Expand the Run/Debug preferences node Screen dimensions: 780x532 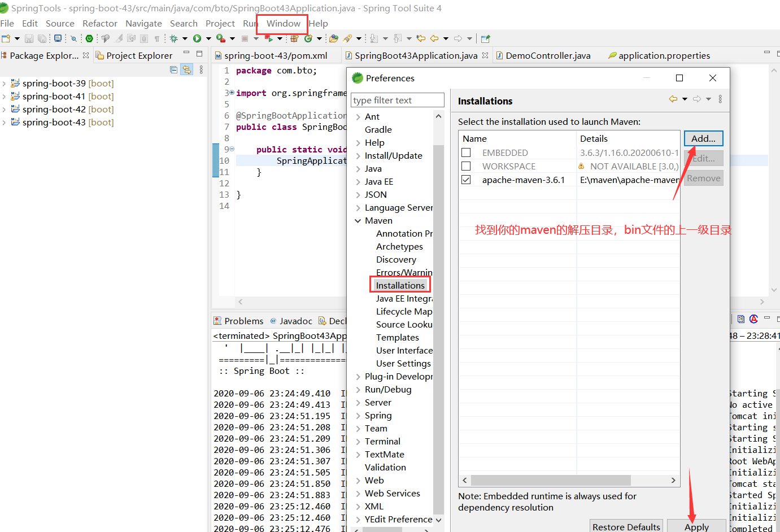pyautogui.click(x=358, y=390)
